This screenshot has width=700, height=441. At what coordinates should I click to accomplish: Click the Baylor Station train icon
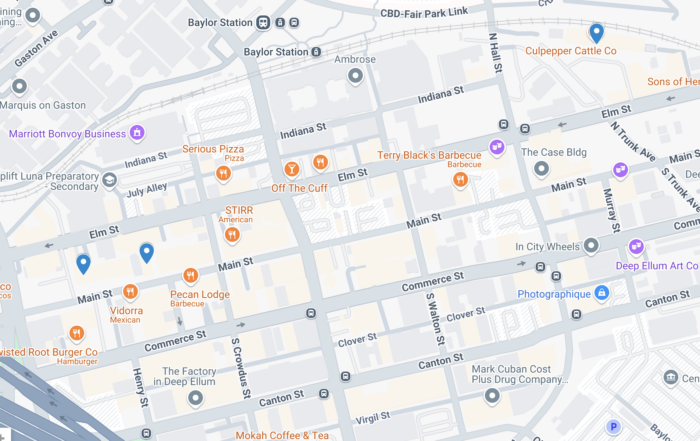pos(263,22)
